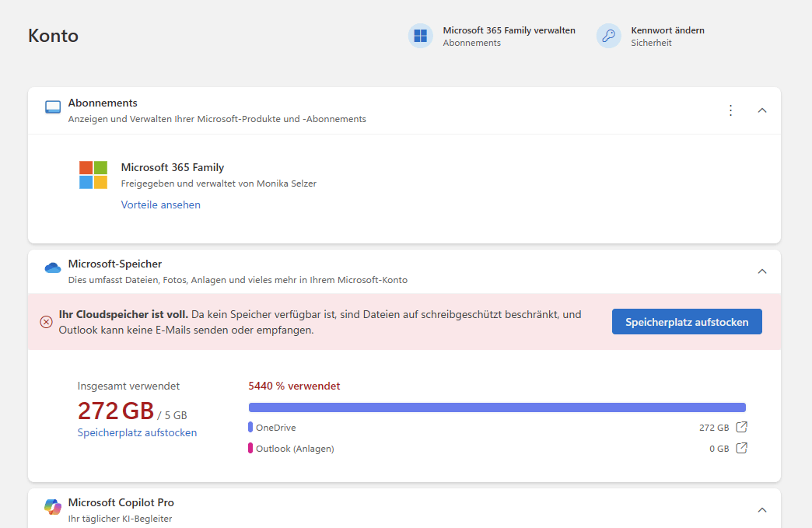Open Outlook (Anlagen) external link icon
812x528 pixels.
click(742, 448)
